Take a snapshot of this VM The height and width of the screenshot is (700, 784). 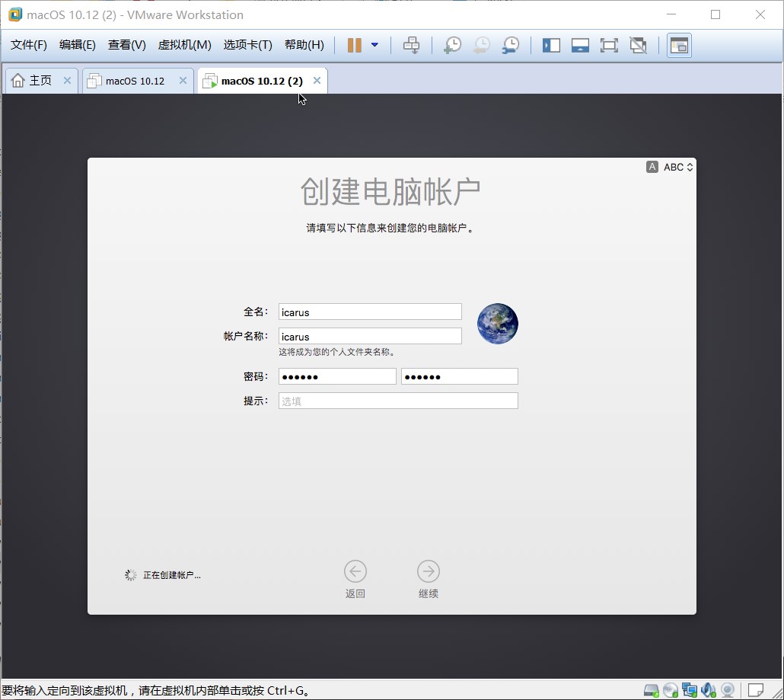tap(452, 45)
